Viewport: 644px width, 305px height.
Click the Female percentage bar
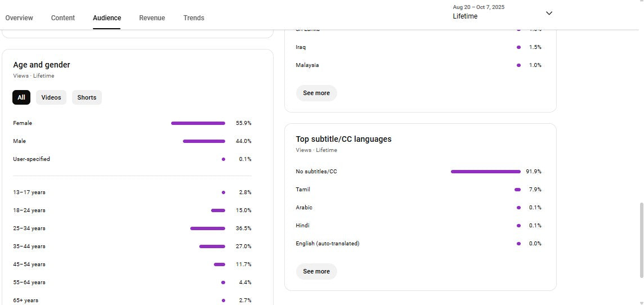pyautogui.click(x=198, y=123)
